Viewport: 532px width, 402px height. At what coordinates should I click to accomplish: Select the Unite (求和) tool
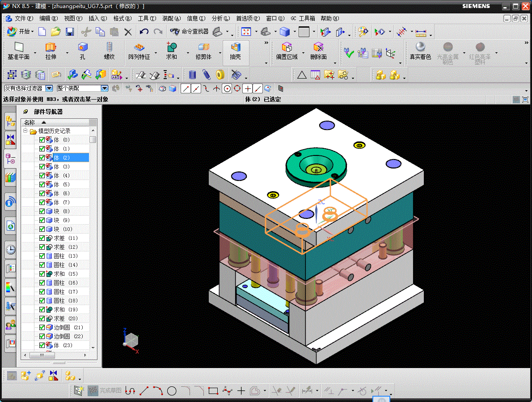pos(171,51)
